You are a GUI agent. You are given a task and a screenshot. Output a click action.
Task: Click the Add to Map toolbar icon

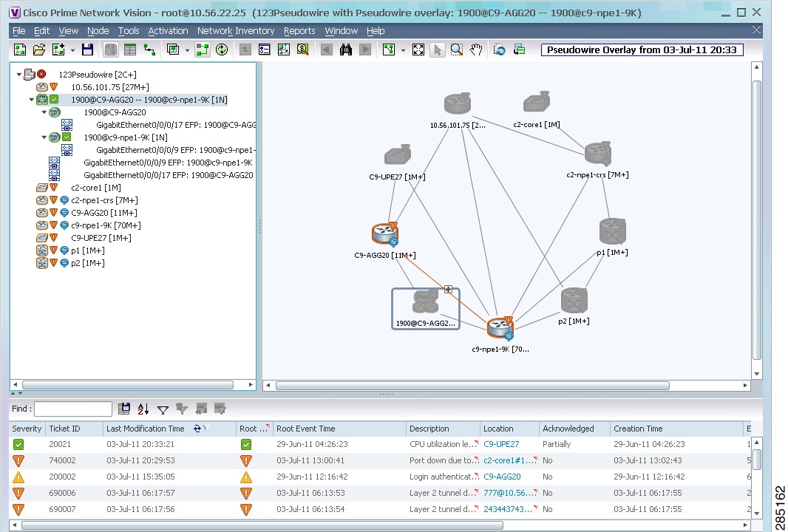[59, 50]
